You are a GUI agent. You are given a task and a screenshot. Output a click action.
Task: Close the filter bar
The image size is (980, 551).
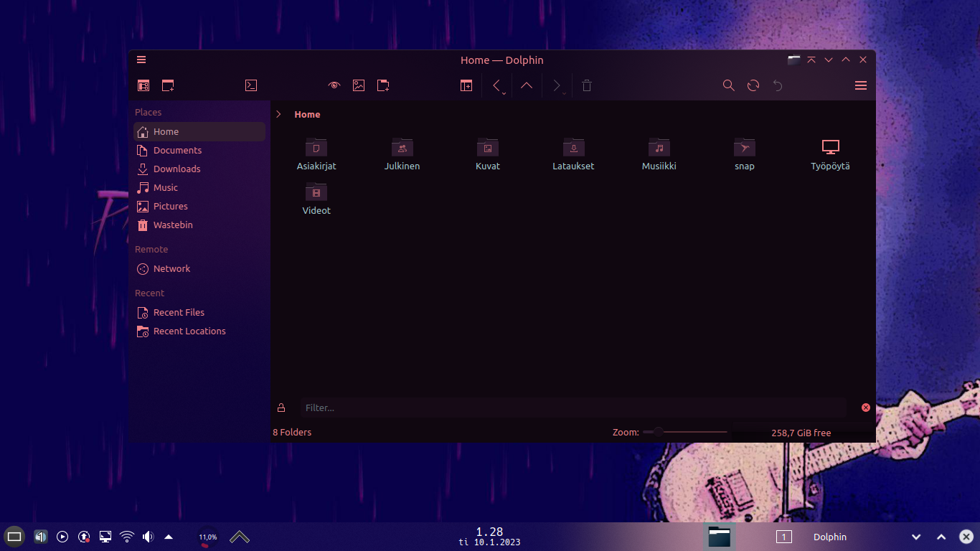[866, 408]
